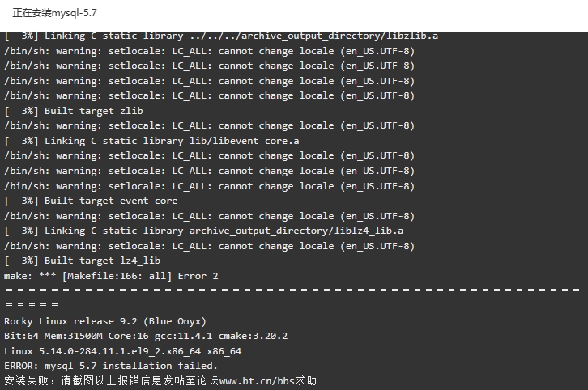Click the 'Linking C static library lib/libevent_core.a' line
This screenshot has width=588, height=390.
pos(151,141)
